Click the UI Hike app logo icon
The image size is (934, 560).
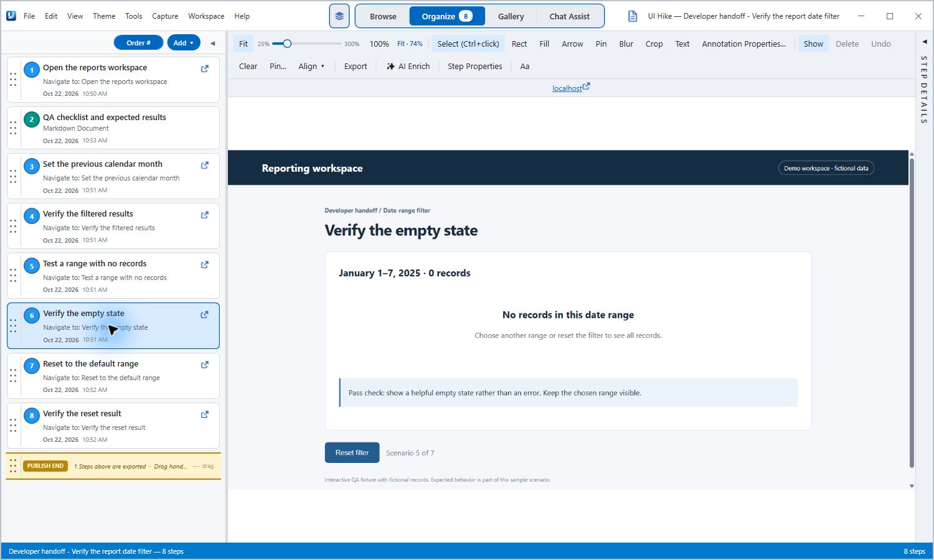pos(11,16)
